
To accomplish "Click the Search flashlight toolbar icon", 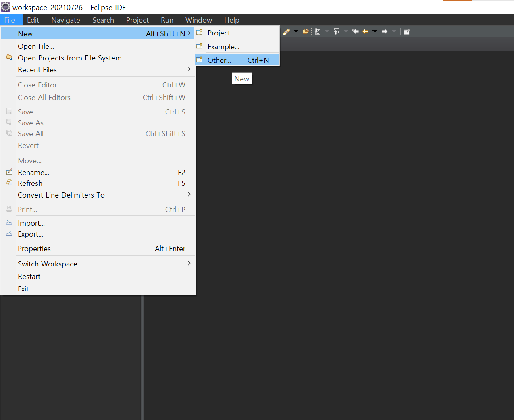I will pos(287,31).
